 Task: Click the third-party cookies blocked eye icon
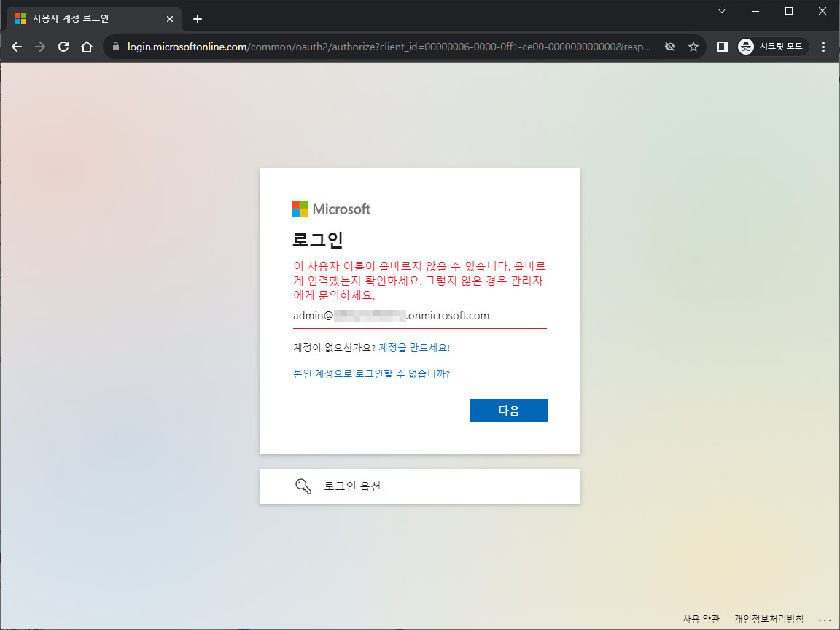tap(669, 47)
